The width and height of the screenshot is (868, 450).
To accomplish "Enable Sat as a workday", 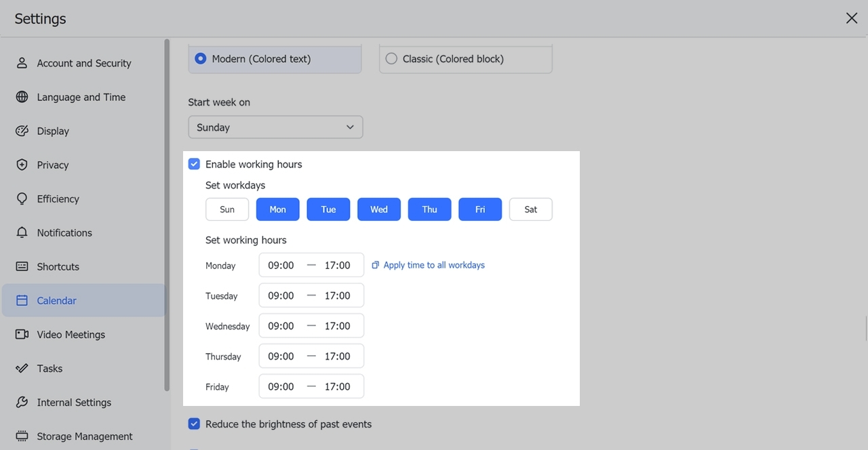I will point(530,209).
